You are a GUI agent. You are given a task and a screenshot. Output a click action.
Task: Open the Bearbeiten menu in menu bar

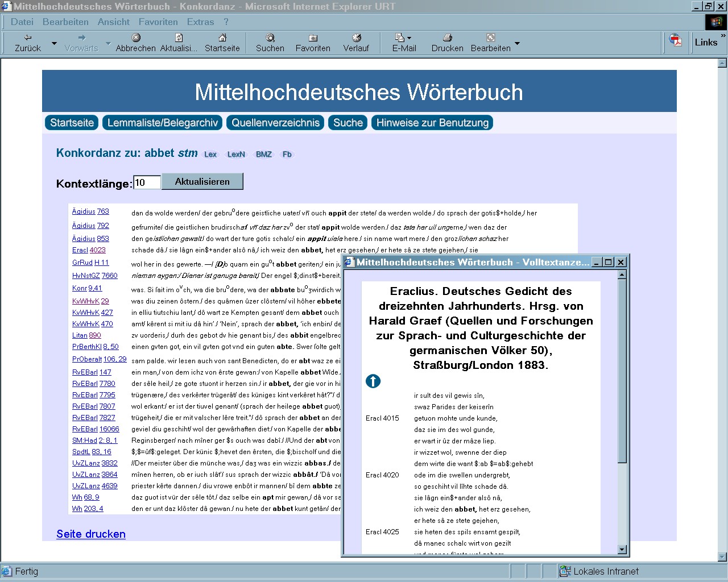(65, 22)
